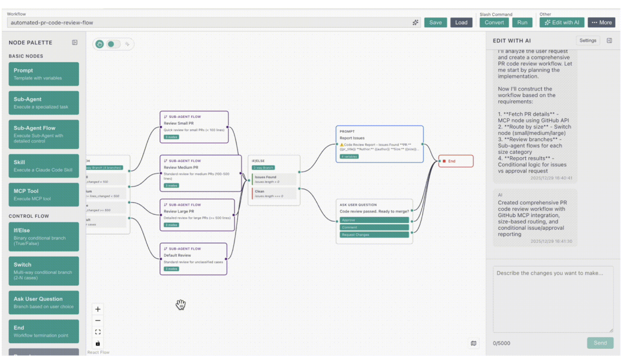Click the workflow name text field
Screen dimensions: 627x364
pos(209,23)
